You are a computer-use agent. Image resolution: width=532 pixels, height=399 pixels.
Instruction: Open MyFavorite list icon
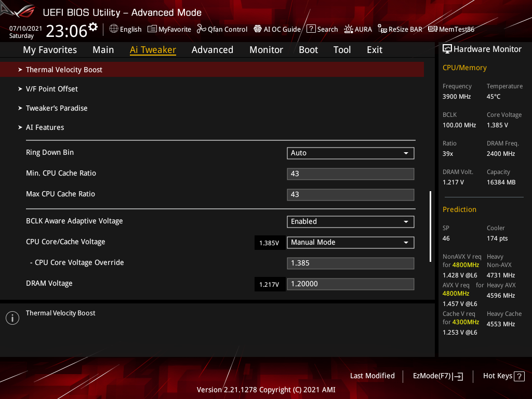152,29
